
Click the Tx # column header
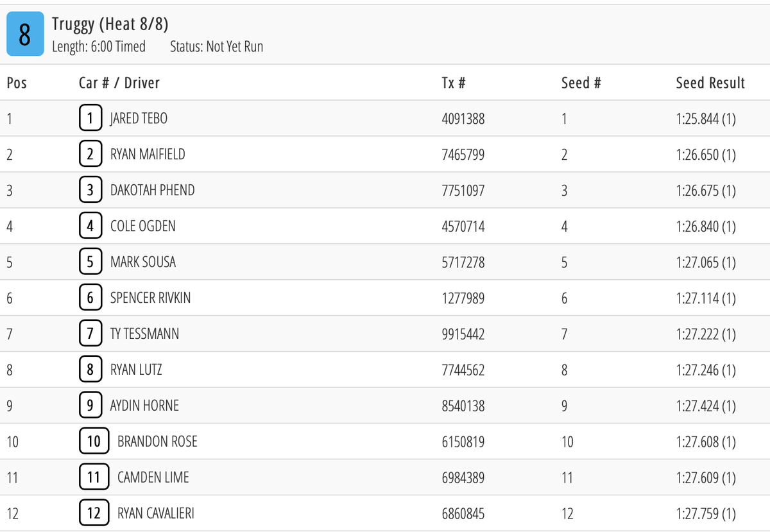pyautogui.click(x=454, y=83)
